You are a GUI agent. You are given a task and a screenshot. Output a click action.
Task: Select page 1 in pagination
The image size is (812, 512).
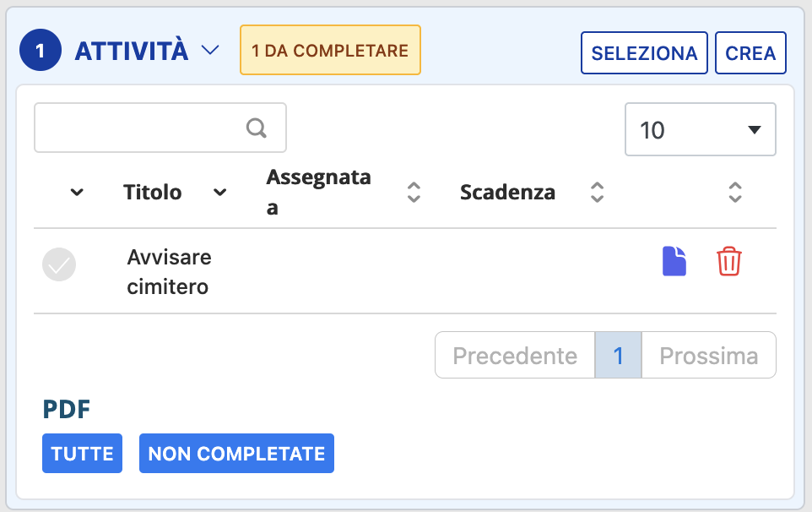(x=618, y=355)
